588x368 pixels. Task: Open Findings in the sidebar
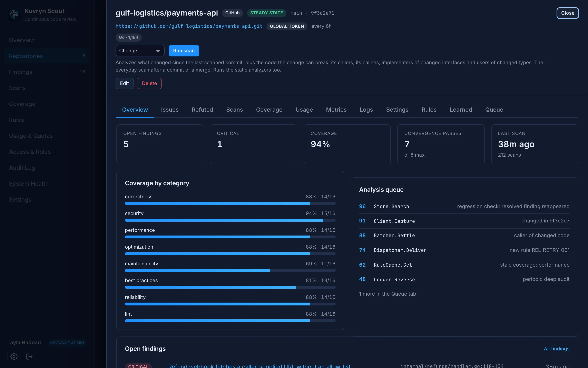[x=47, y=72]
